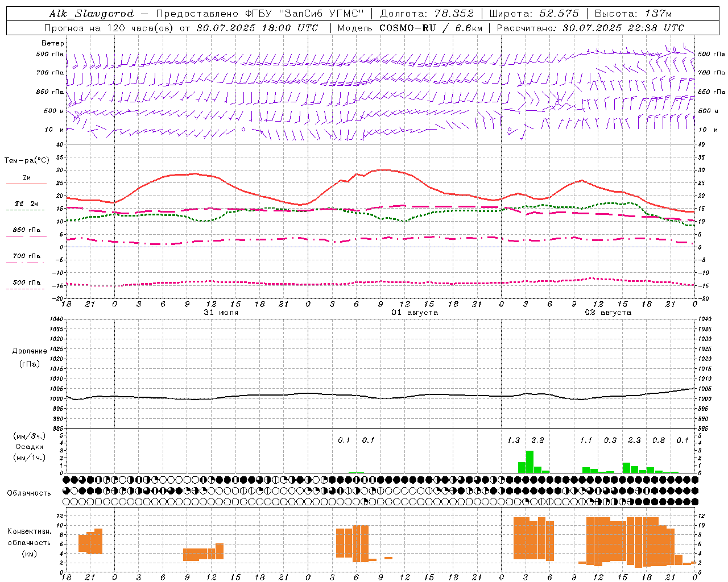The height and width of the screenshot is (582, 728).
Task: Click the 'Рассчитано: 30.07.2025 22:38 UTC' timestamp
Action: (x=590, y=28)
